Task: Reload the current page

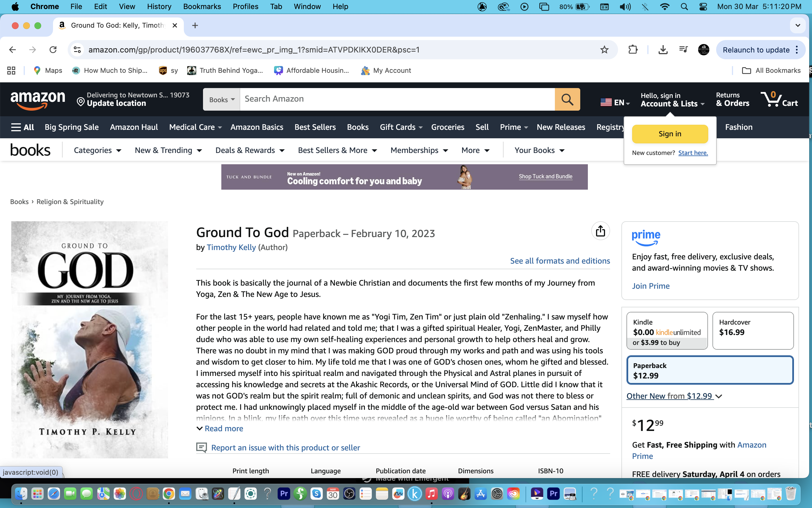Action: pos(53,50)
